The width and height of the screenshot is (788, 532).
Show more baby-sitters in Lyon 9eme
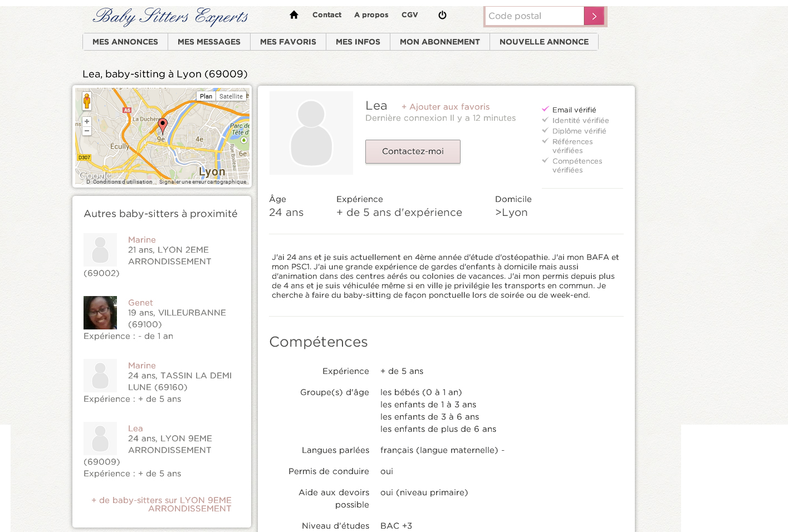point(161,504)
